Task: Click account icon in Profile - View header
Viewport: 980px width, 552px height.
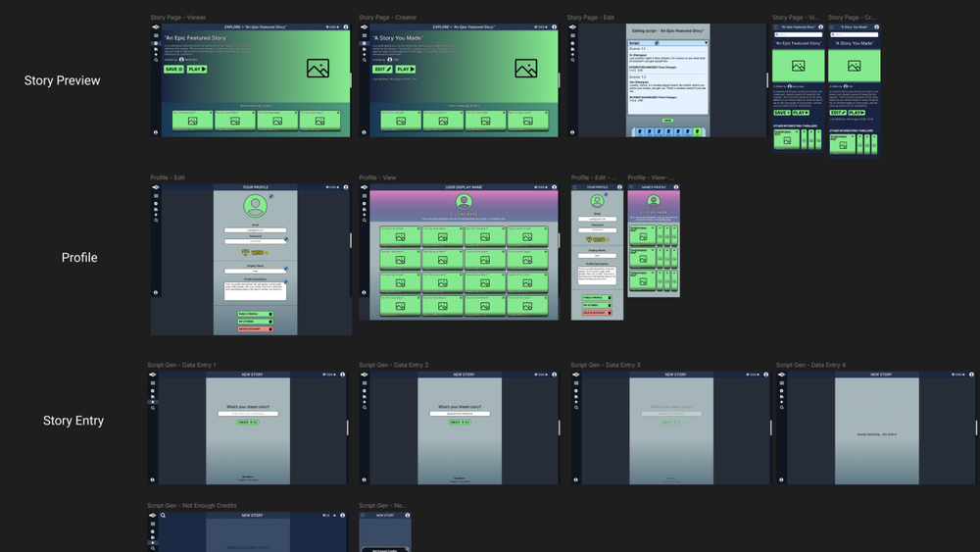Action: coord(554,187)
